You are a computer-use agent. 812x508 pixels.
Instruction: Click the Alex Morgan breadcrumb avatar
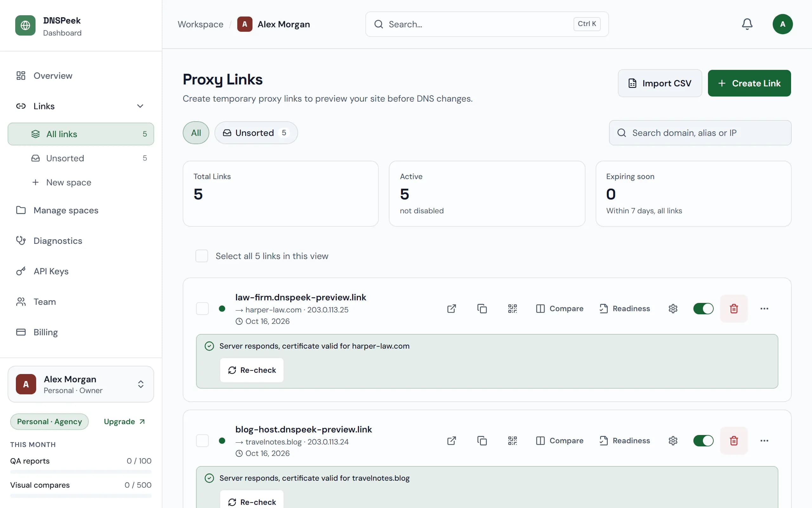[245, 24]
